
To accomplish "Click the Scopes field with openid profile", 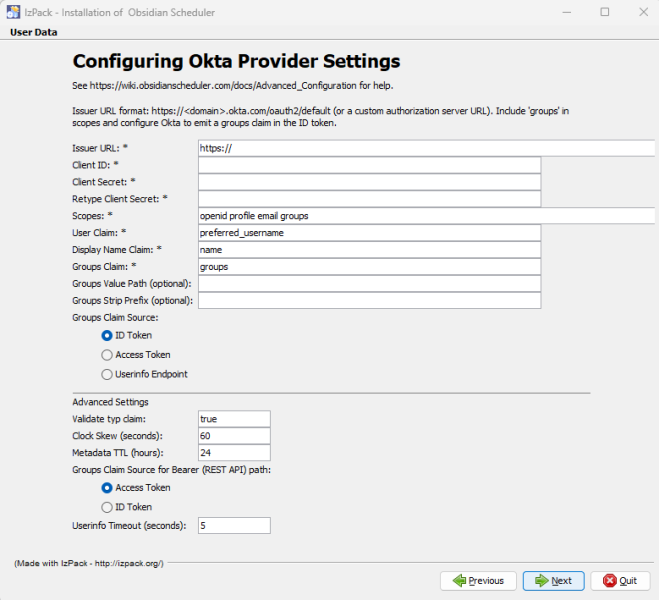I will point(426,216).
